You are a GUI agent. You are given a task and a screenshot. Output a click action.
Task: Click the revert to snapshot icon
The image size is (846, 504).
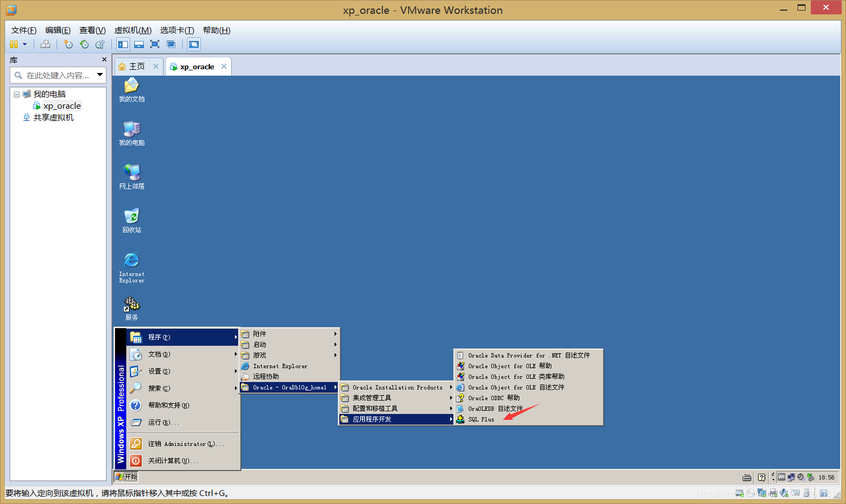[84, 44]
